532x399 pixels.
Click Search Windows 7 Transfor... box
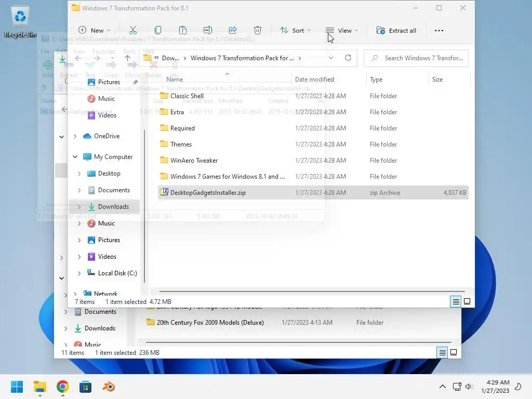[416, 58]
